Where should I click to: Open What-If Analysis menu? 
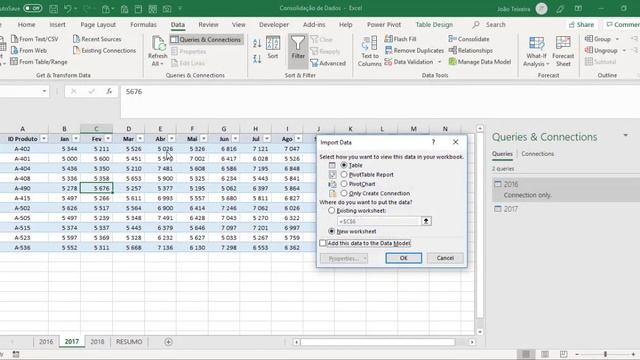536,51
